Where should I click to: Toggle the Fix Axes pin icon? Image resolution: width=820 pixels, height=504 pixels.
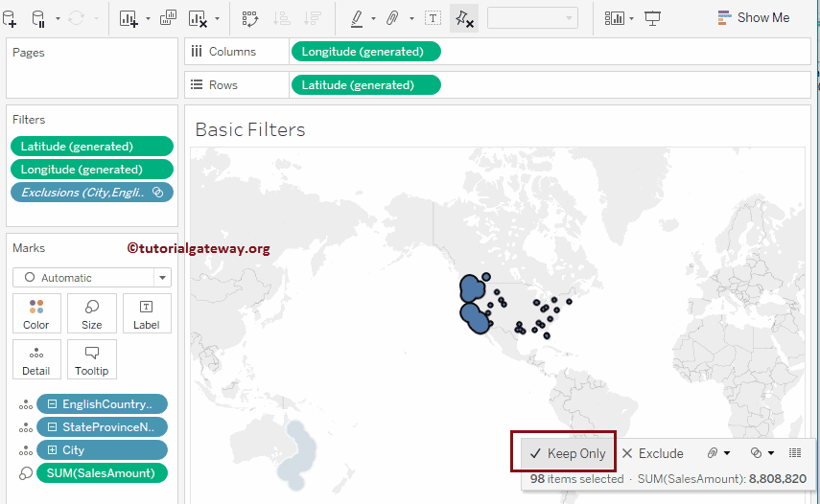(463, 17)
